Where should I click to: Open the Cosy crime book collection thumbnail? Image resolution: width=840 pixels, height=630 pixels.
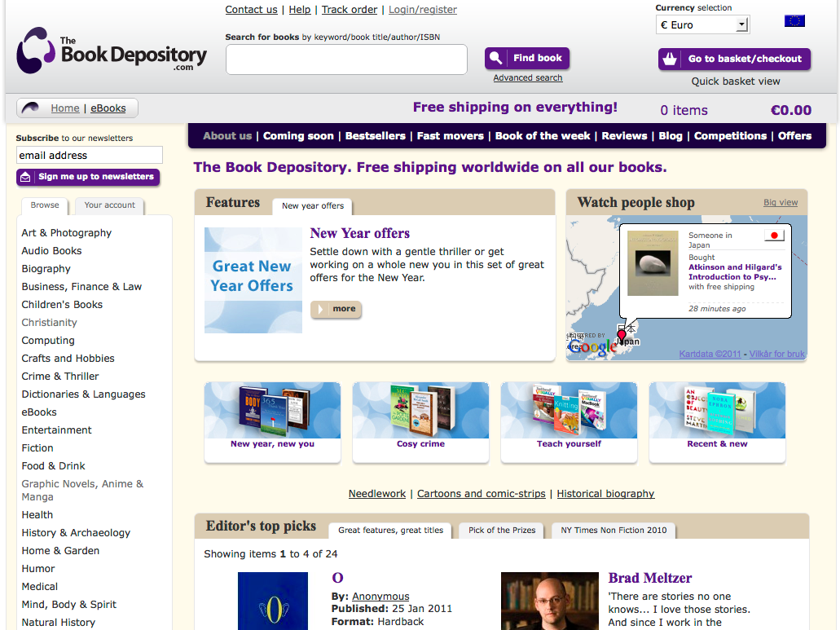[x=420, y=416]
